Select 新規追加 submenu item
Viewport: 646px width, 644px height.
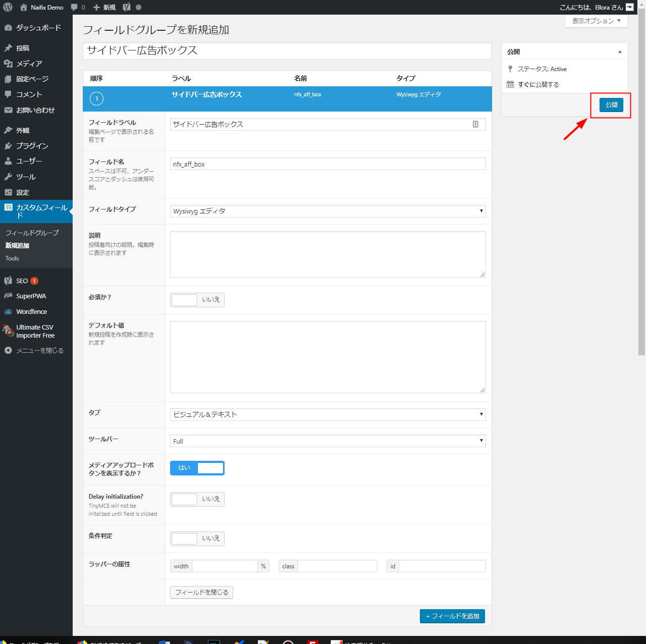(x=17, y=245)
